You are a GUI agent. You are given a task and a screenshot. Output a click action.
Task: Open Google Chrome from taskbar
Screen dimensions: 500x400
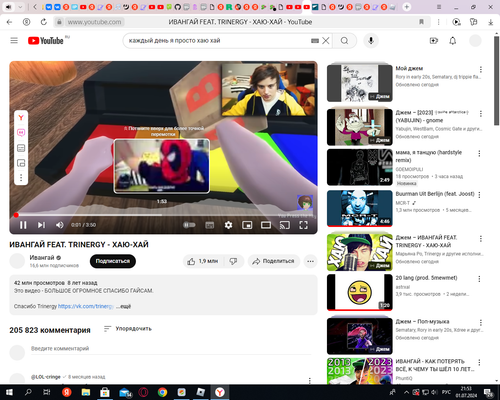pyautogui.click(x=162, y=392)
